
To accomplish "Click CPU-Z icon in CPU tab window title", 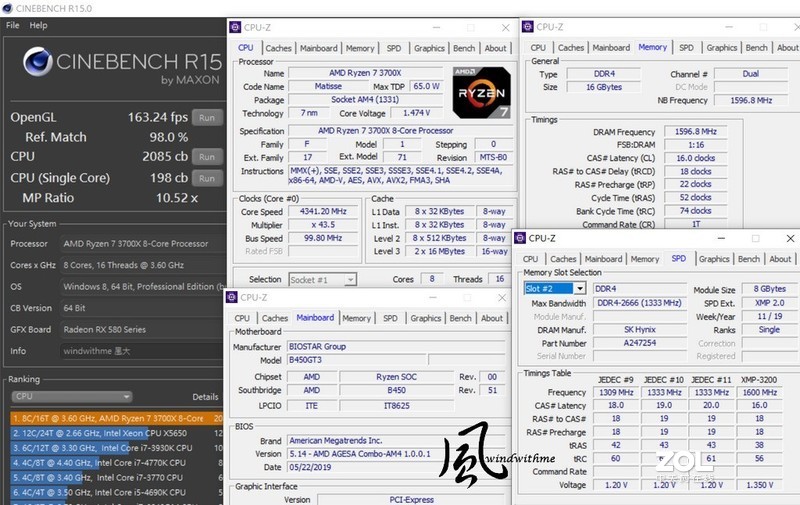I will click(235, 27).
